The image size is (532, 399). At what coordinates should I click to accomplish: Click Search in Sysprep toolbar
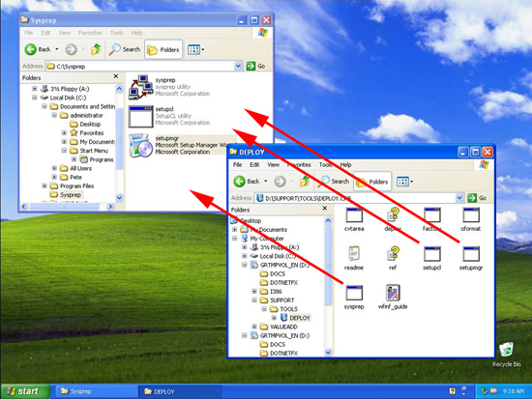124,49
